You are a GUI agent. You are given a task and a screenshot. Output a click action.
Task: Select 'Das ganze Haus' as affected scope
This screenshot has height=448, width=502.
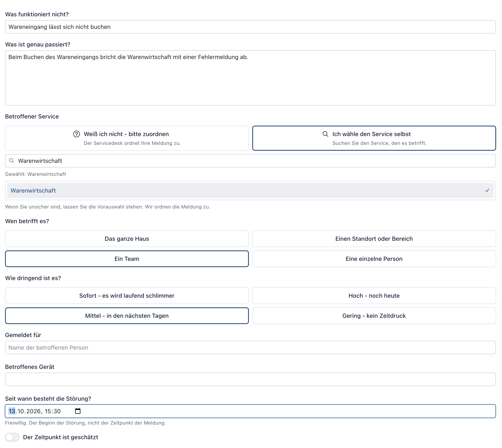[x=127, y=239]
